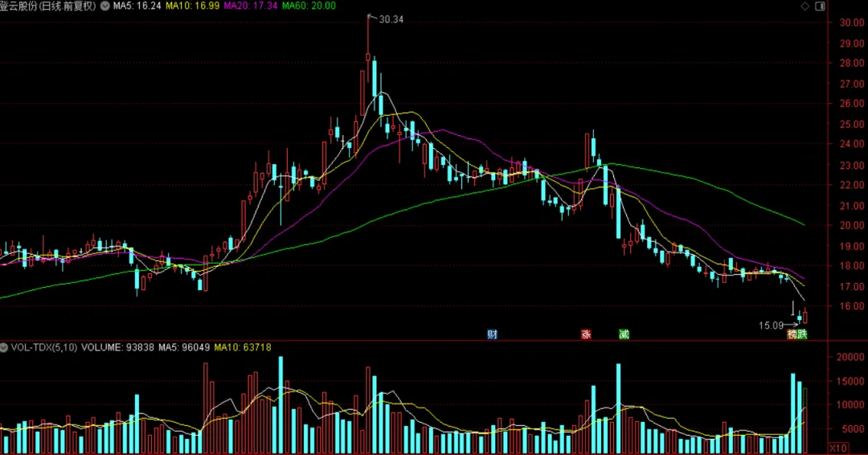Screen dimensions: 868x455
Task: Click the 30.00 price axis label
Action: pyautogui.click(x=851, y=23)
